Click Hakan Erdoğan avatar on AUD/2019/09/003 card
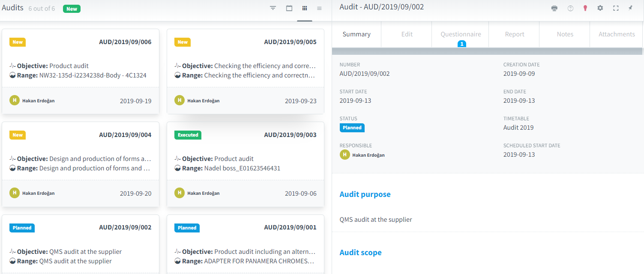Image resolution: width=644 pixels, height=274 pixels. (180, 193)
